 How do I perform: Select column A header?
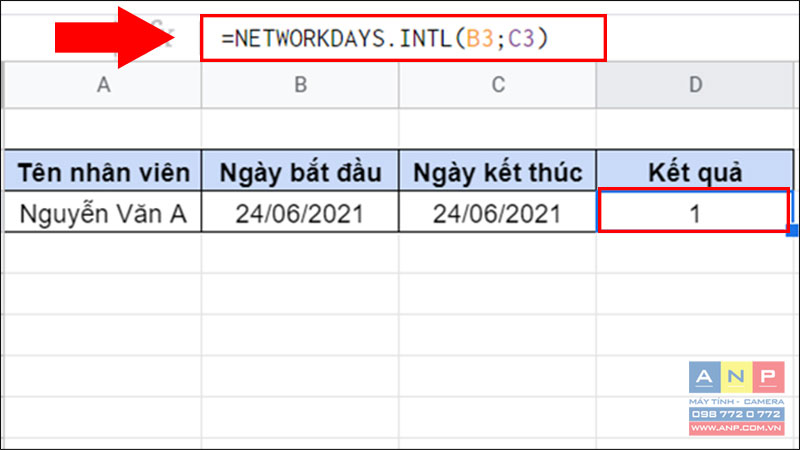(101, 85)
